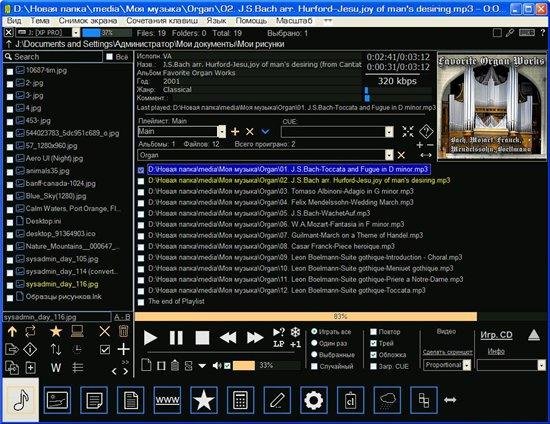Open the clipboard module icon
This screenshot has width=550, height=424.
pos(350,400)
